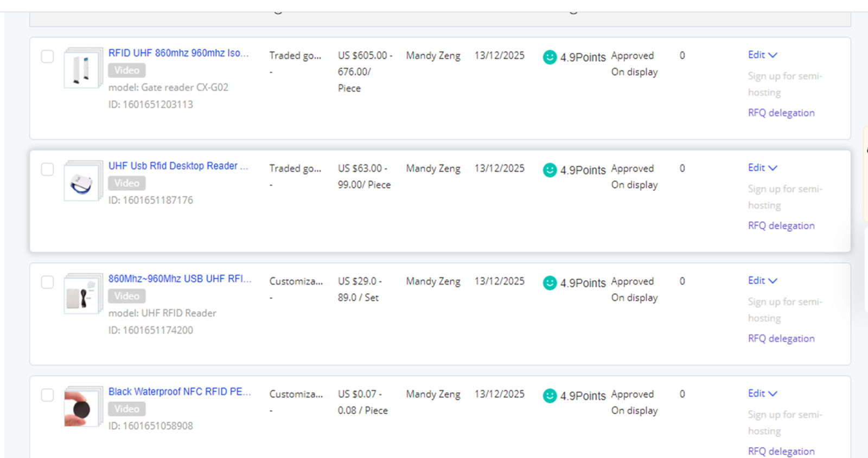The image size is (868, 458).
Task: Check the box for Black Waterproof NFC RFID product
Action: coord(47,395)
